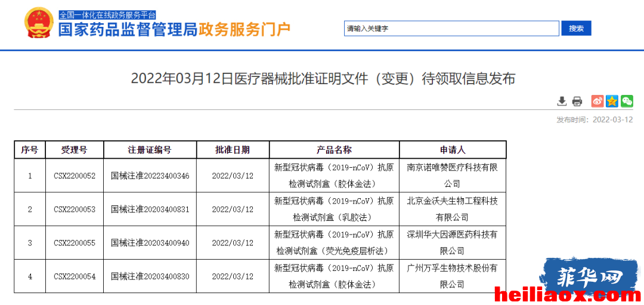Select cell CSX2200053
Viewport: 644px width, 305px height.
tap(75, 210)
